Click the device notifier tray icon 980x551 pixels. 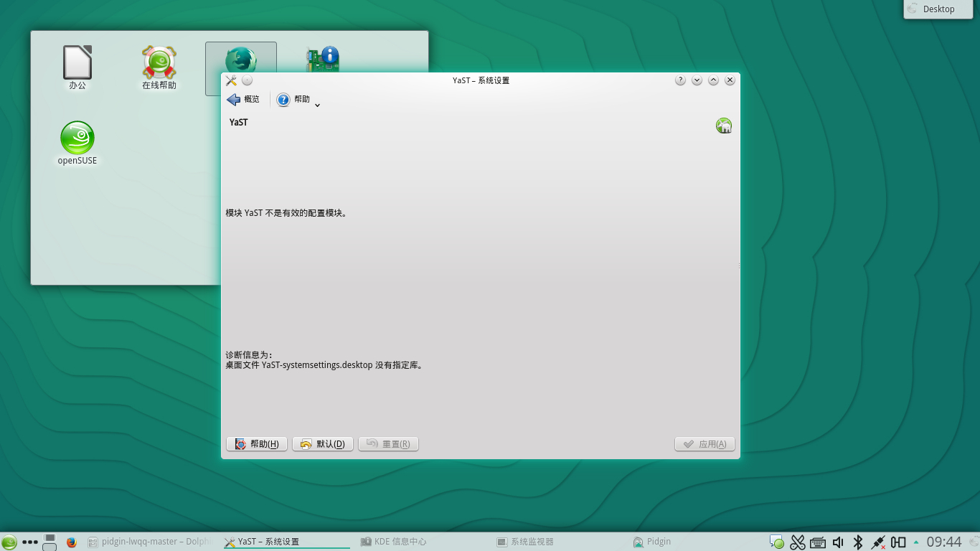(x=898, y=542)
